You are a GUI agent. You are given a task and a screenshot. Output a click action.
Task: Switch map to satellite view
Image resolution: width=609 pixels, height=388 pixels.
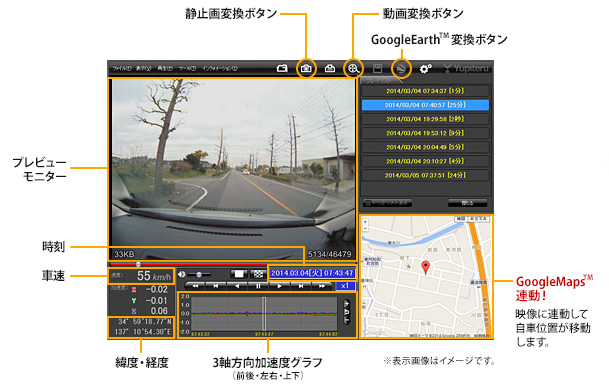pos(479,219)
